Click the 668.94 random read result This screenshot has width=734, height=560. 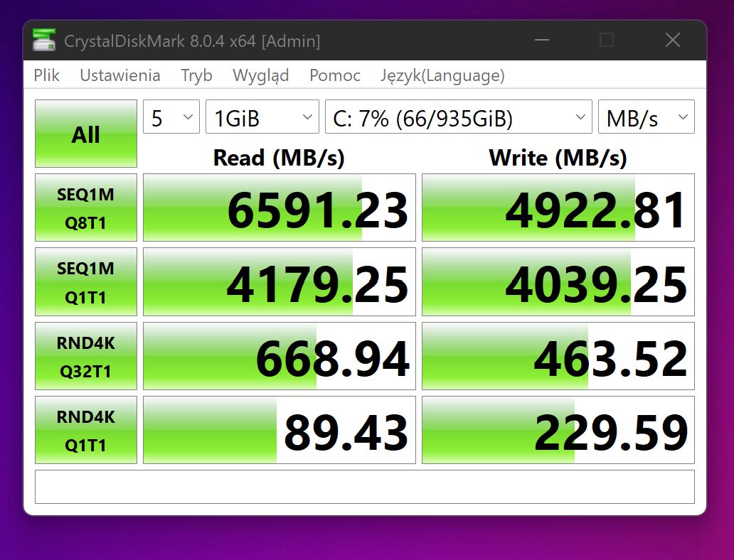click(x=280, y=356)
